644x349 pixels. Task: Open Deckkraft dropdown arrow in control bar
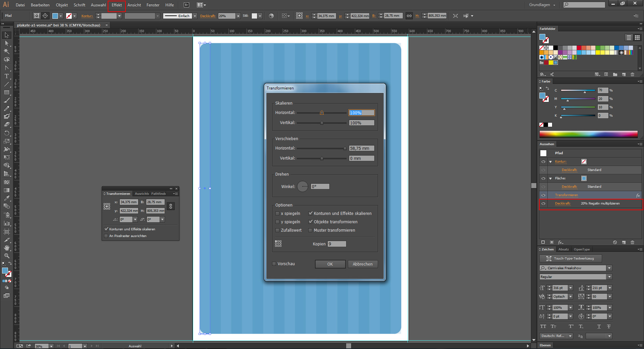(238, 16)
